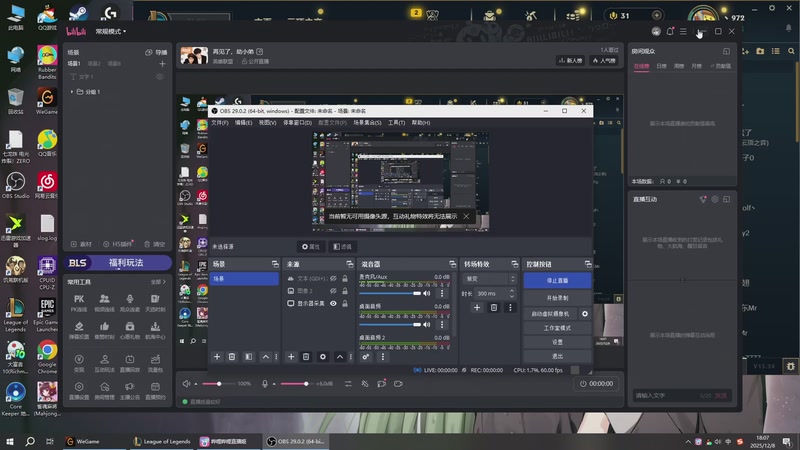The height and width of the screenshot is (450, 800).
Task: Add a source in OBS sources dock
Action: (x=291, y=357)
